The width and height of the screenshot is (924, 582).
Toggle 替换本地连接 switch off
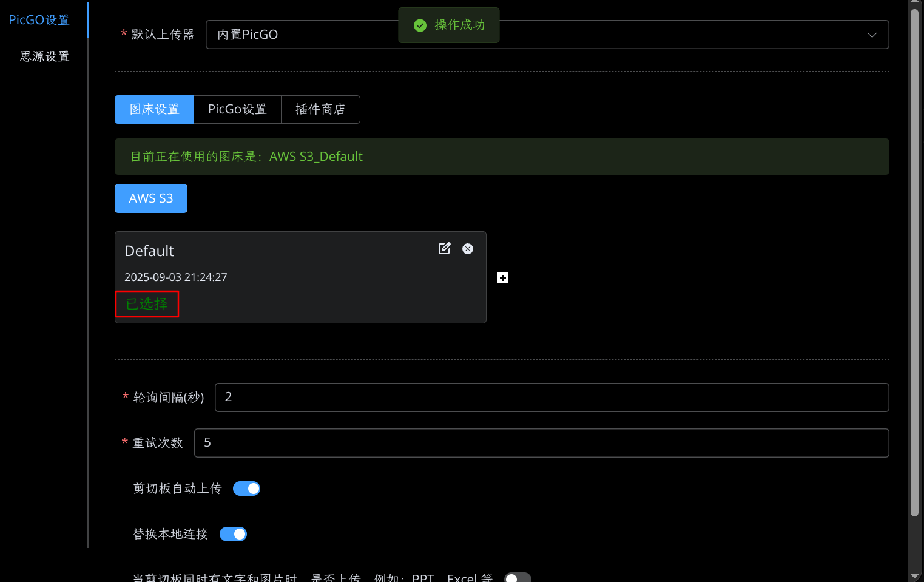point(233,534)
